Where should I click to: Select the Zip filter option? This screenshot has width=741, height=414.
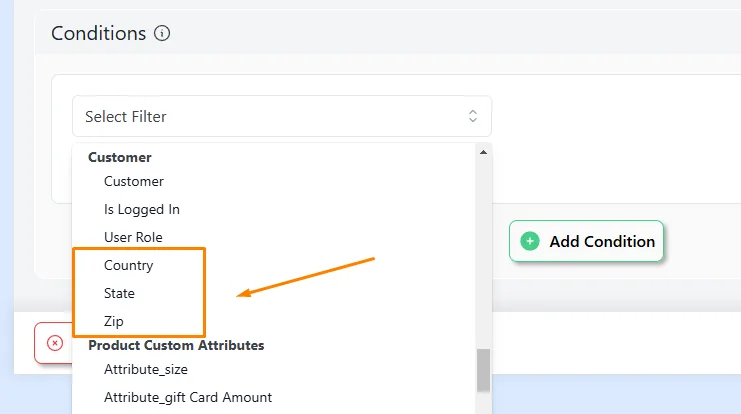click(x=113, y=321)
